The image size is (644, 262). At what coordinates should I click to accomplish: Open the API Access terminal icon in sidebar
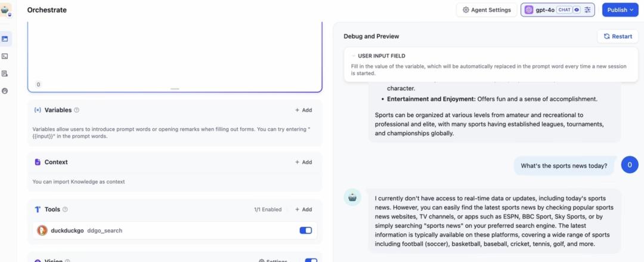[5, 56]
